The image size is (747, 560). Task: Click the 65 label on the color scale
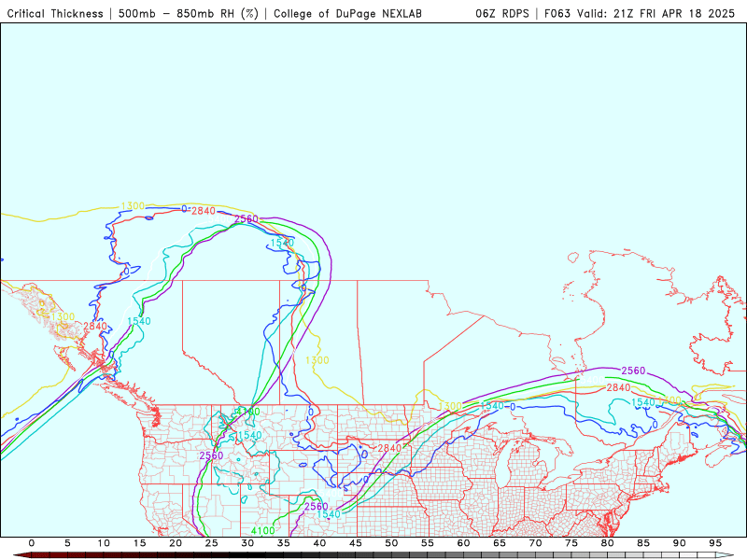click(500, 543)
